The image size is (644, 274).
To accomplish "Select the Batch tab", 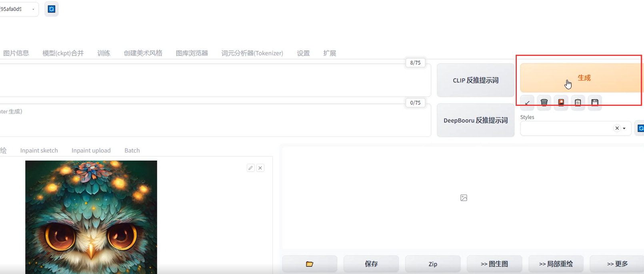I will (132, 151).
